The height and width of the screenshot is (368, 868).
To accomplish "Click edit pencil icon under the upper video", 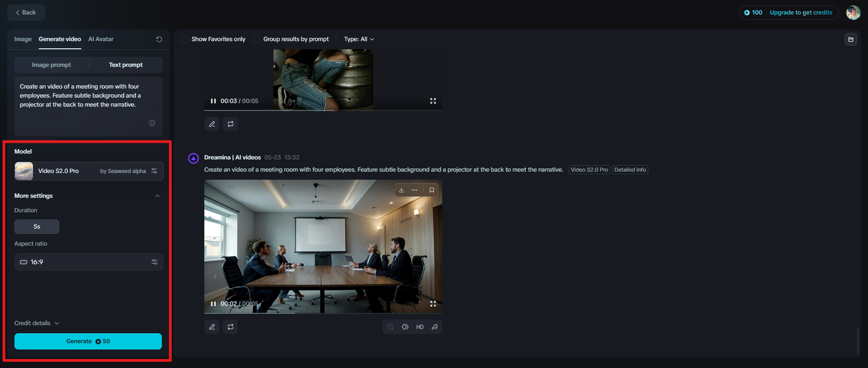I will 212,124.
